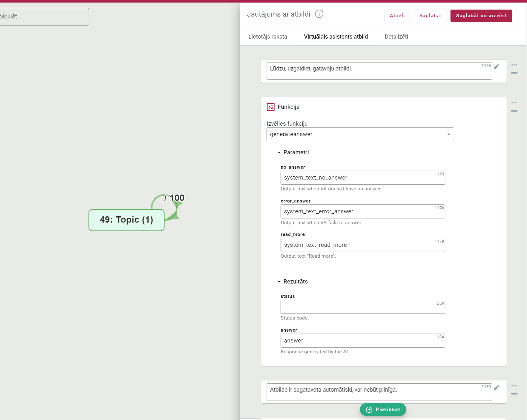Viewport: 527px width, 420px height.
Task: Click pencil edit icon for 'Atbilde ir sagatavota' message
Action: click(x=497, y=387)
